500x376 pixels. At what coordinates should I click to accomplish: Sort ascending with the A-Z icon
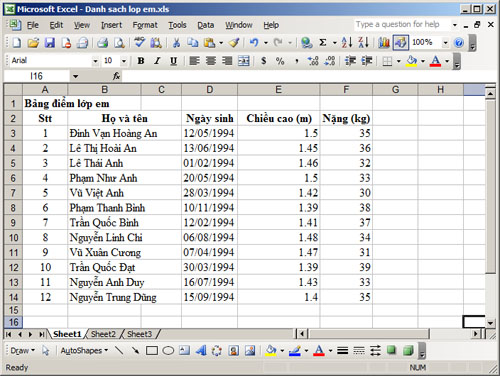[347, 43]
